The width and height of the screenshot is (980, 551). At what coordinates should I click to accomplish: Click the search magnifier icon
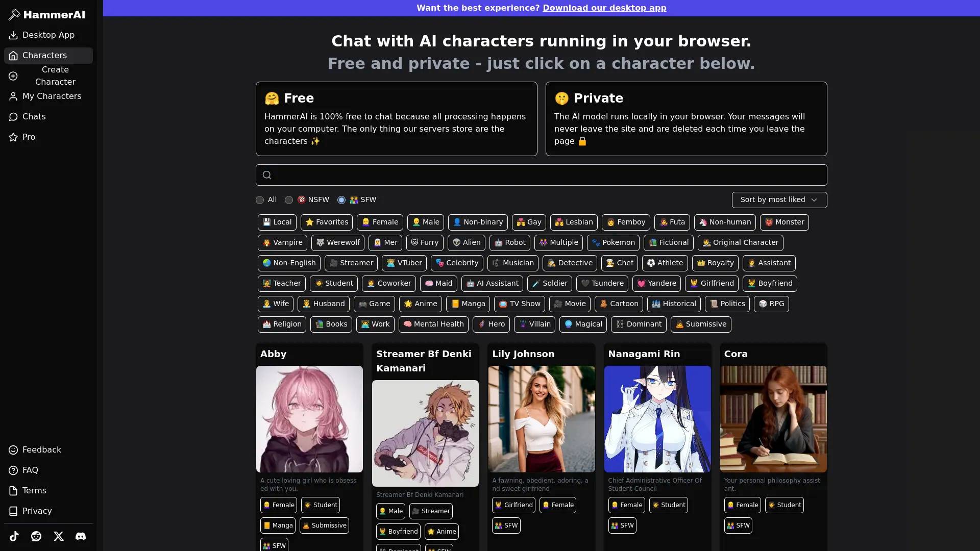click(x=267, y=176)
